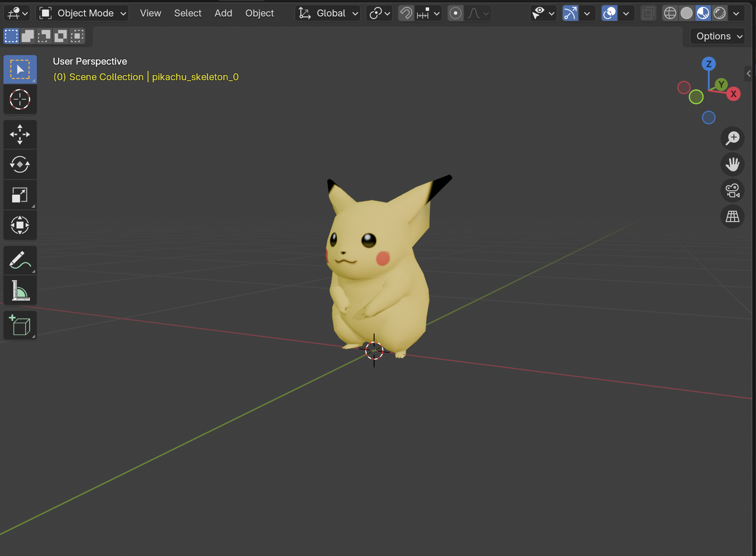Open the object visibility and selectability dropdown
This screenshot has width=756, height=556.
tap(544, 13)
